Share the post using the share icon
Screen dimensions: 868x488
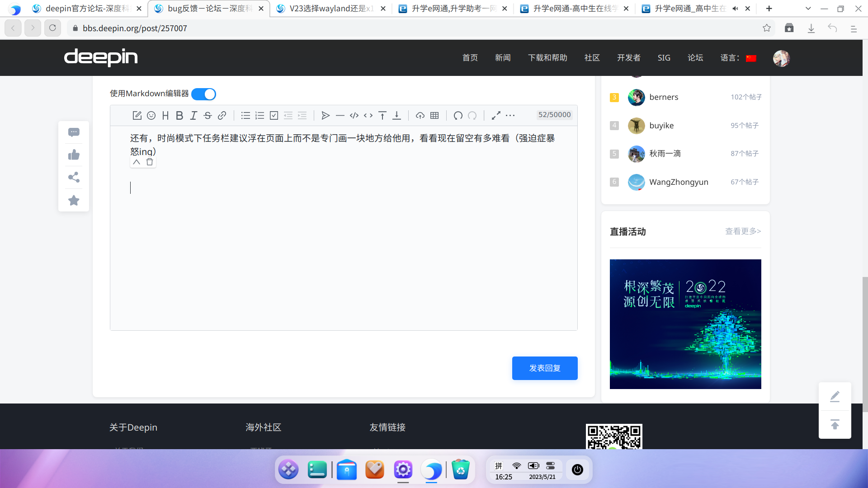[74, 177]
